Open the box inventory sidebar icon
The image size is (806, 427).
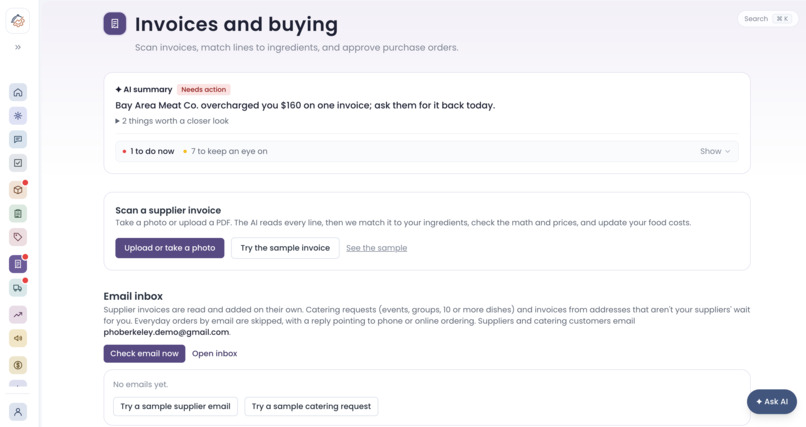pyautogui.click(x=18, y=190)
